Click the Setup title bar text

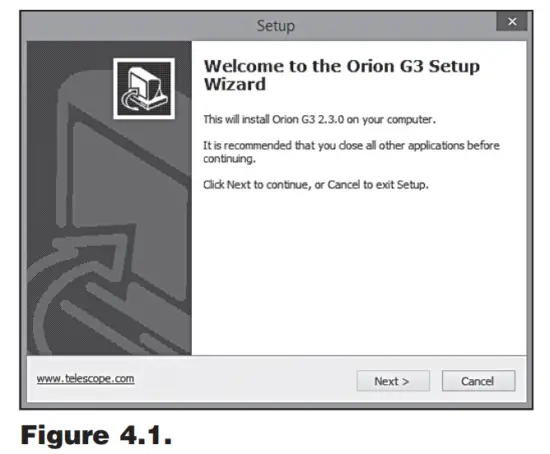(276, 26)
